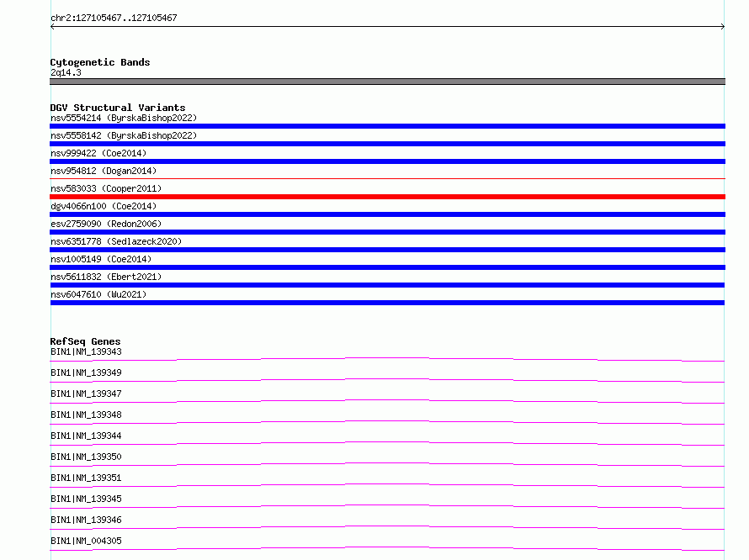Open variant nsv5558142 (ByrskaBishop2022) label
Viewport: 749px width, 560px height.
(x=124, y=135)
